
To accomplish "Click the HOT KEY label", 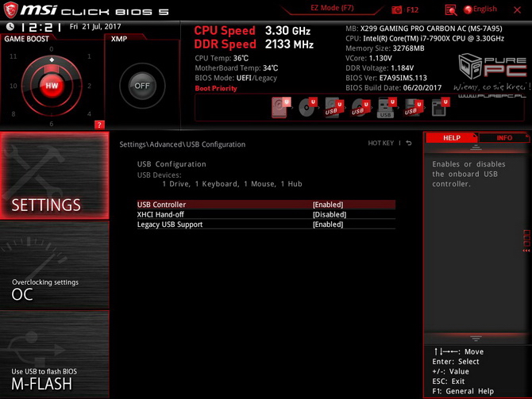I will (x=380, y=143).
